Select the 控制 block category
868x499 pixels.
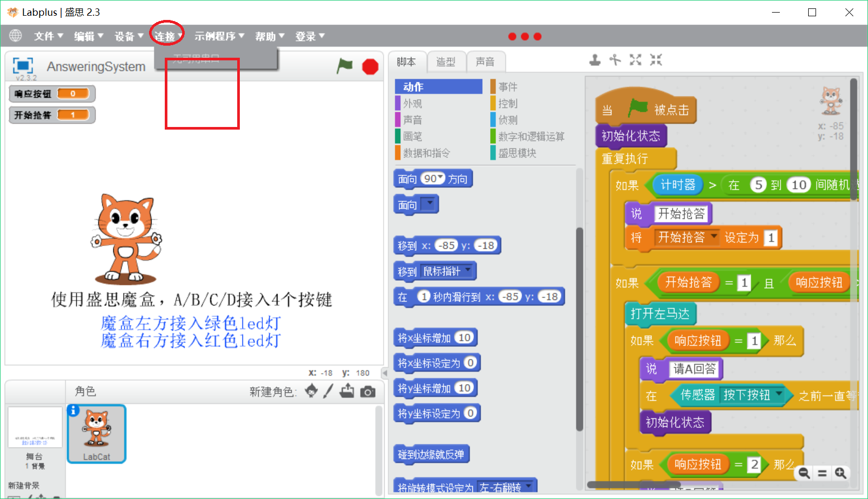[x=507, y=103]
